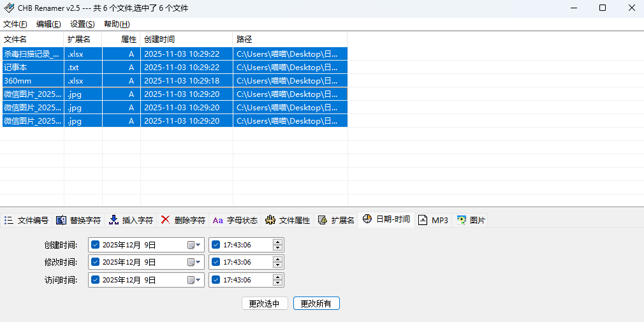Open the 访问时间 date dropdown

pos(194,280)
